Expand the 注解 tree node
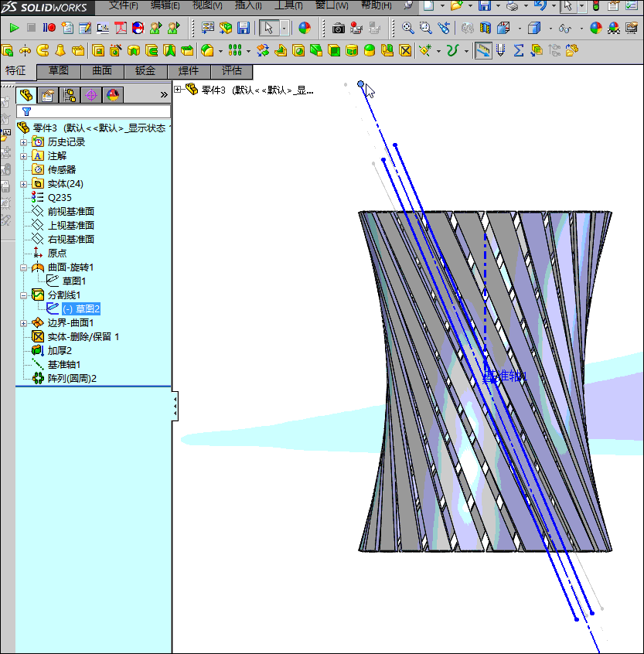 [24, 156]
